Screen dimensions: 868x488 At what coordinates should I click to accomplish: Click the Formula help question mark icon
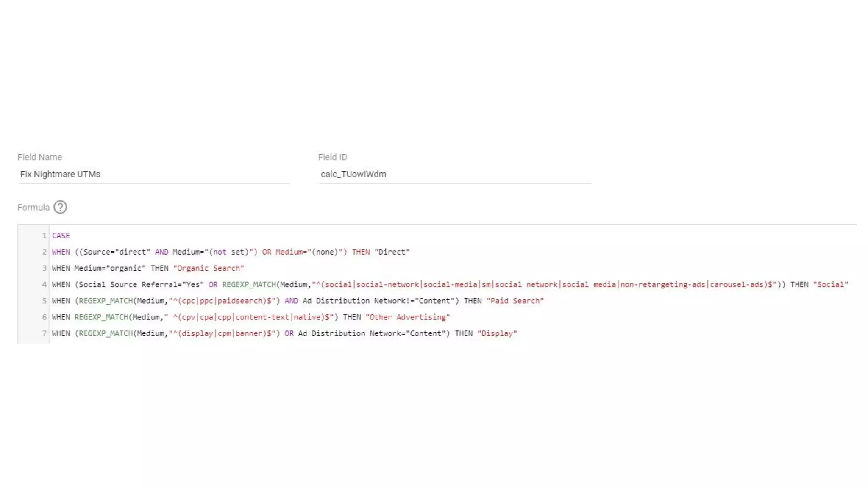click(60, 207)
